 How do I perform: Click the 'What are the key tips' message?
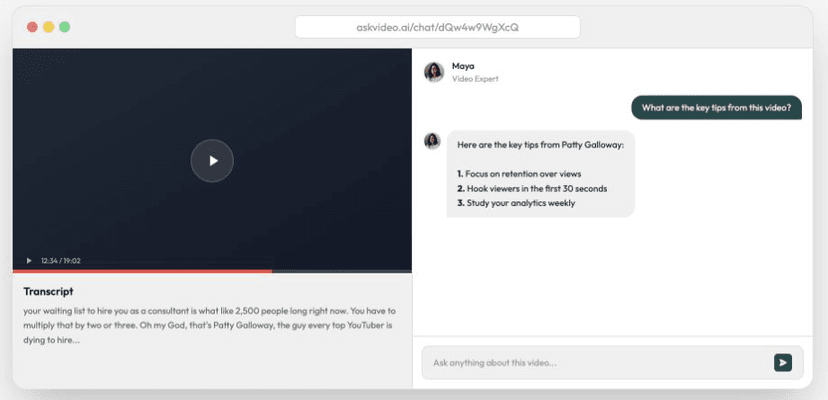(716, 107)
